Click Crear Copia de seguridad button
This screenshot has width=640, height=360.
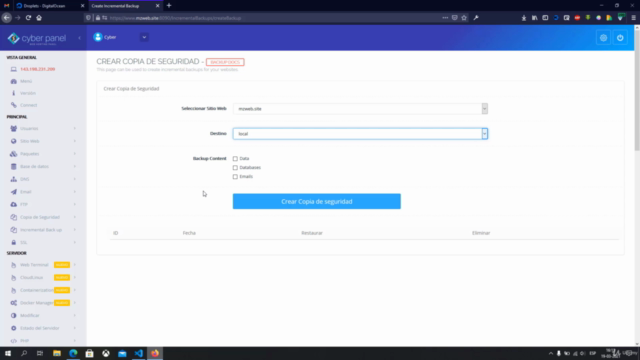pos(317,201)
